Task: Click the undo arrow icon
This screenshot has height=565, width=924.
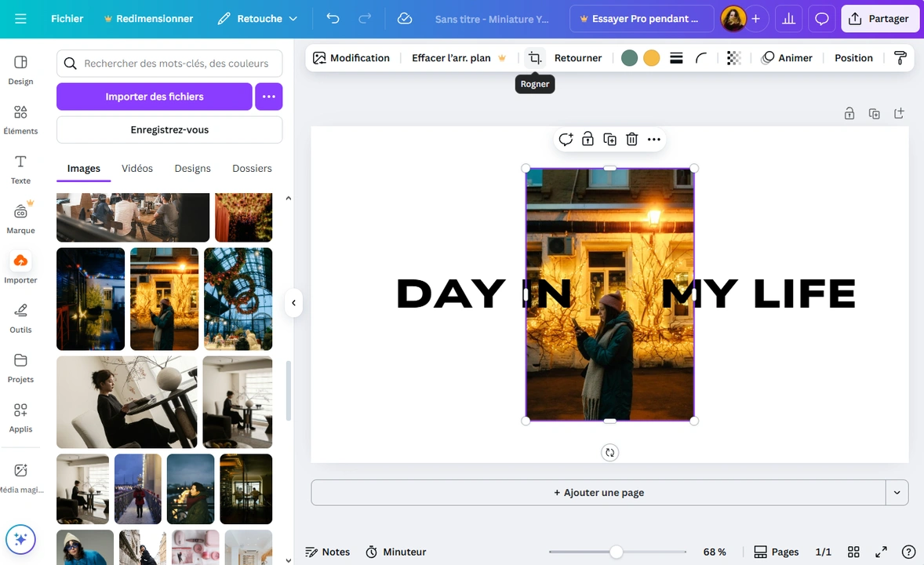Action: pyautogui.click(x=333, y=18)
